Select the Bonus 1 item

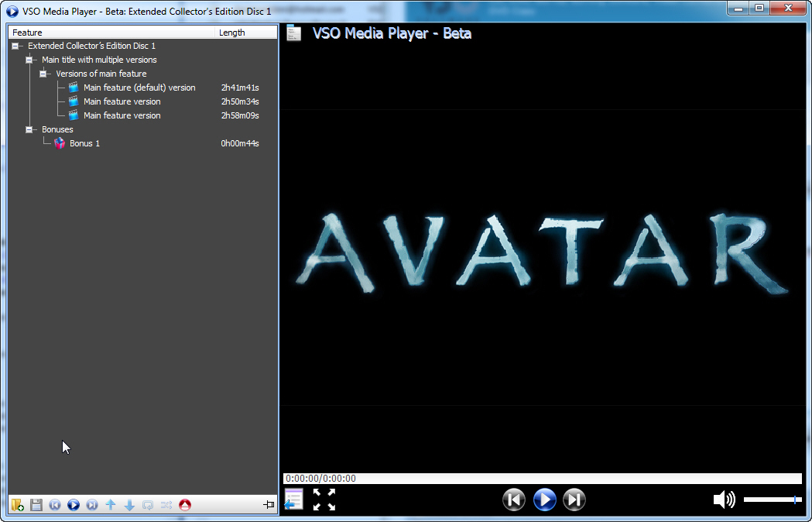(x=142, y=143)
